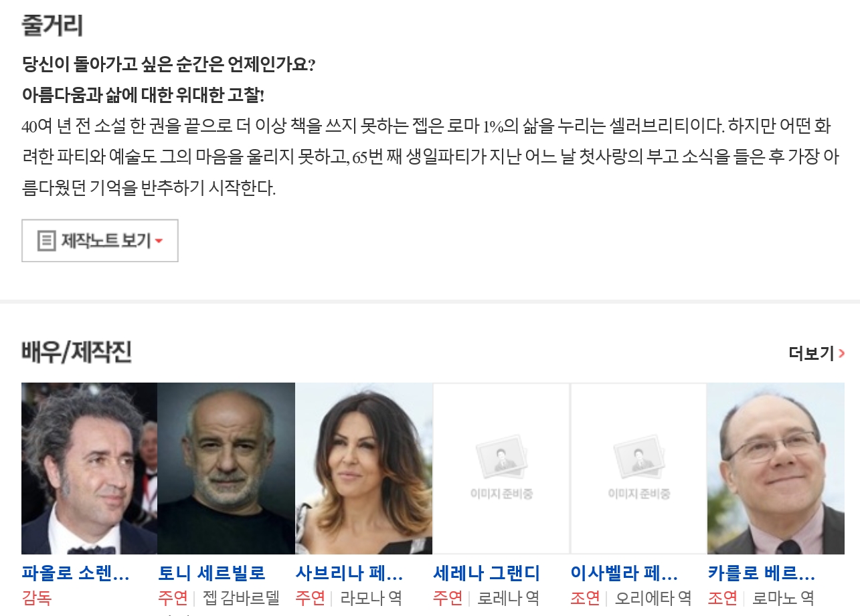Image resolution: width=860 pixels, height=616 pixels.
Task: Open the 세레나 그랜디 name link
Action: [x=487, y=573]
